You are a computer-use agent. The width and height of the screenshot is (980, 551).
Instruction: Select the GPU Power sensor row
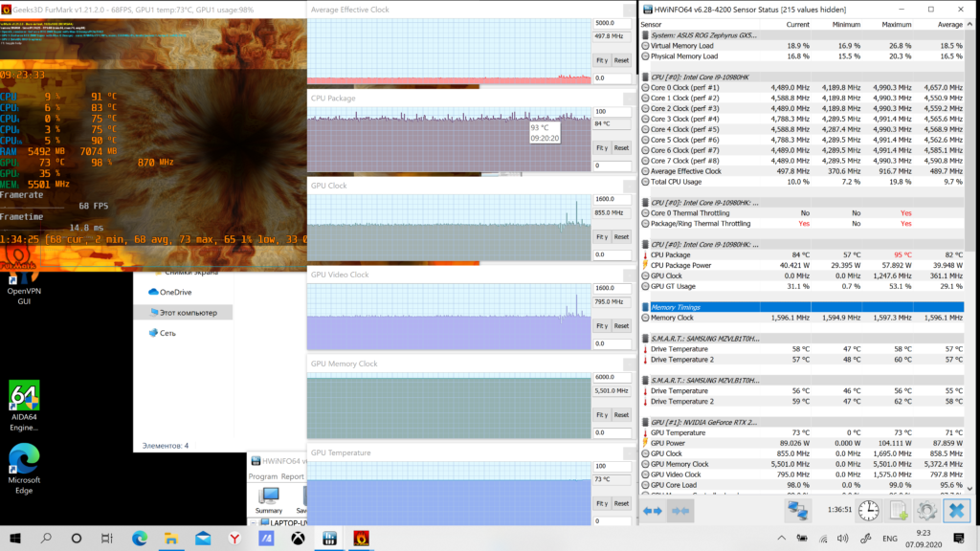[x=803, y=443]
